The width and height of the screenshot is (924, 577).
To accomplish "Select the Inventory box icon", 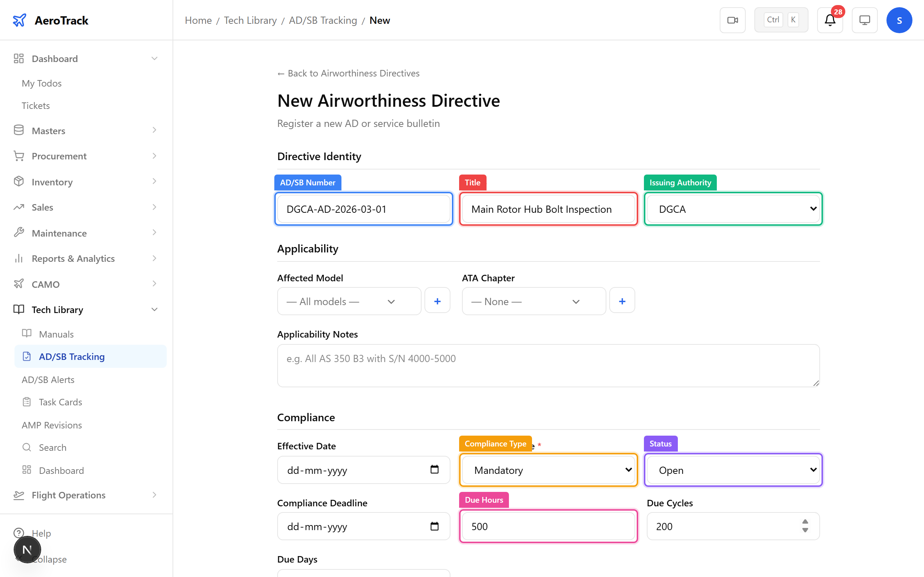I will coord(19,182).
